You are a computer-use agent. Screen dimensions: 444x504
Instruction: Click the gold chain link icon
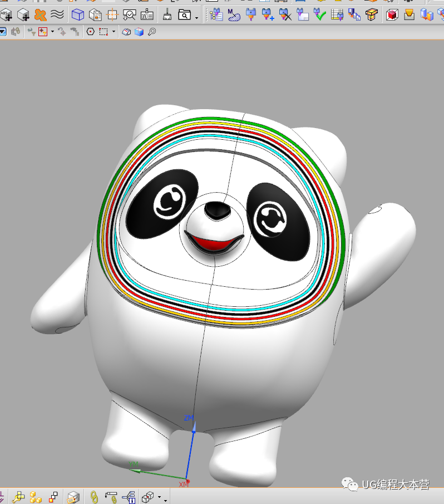tap(93, 497)
